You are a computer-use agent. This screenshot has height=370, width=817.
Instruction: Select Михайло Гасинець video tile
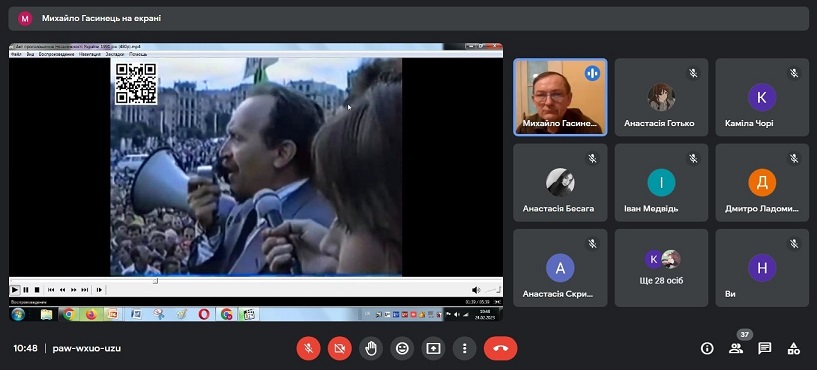(x=560, y=97)
